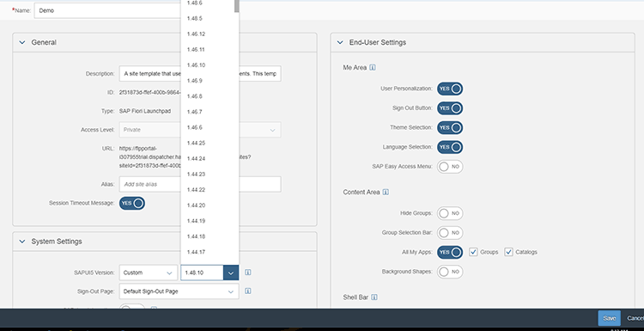The width and height of the screenshot is (644, 331).
Task: Uncheck the Groups checkbox
Action: [x=473, y=252]
